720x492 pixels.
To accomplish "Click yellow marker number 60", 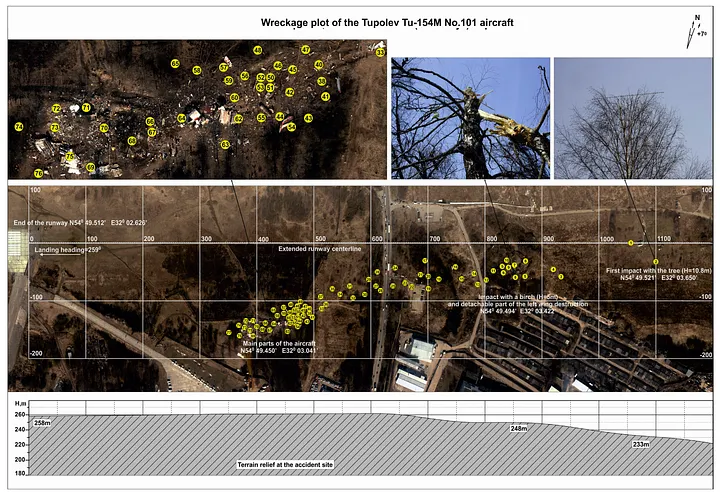I will tap(234, 97).
